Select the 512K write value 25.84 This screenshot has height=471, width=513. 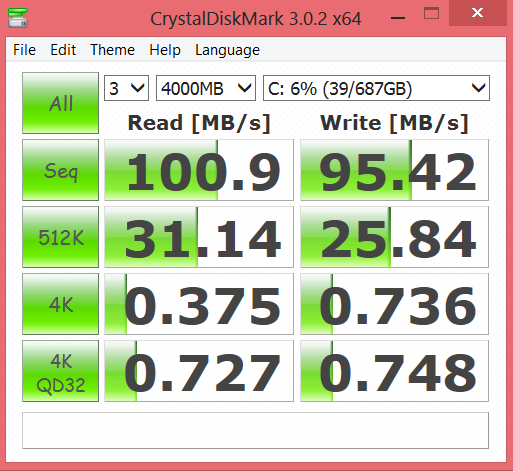click(394, 237)
